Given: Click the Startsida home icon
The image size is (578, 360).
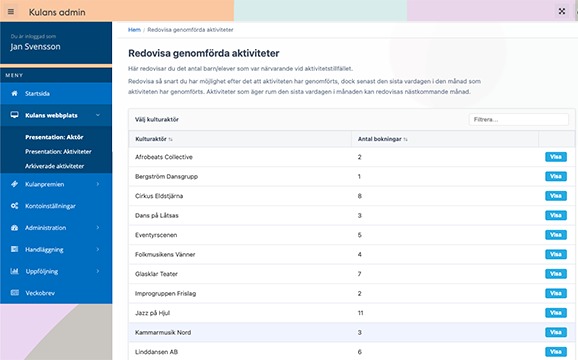Looking at the screenshot, I should [14, 93].
